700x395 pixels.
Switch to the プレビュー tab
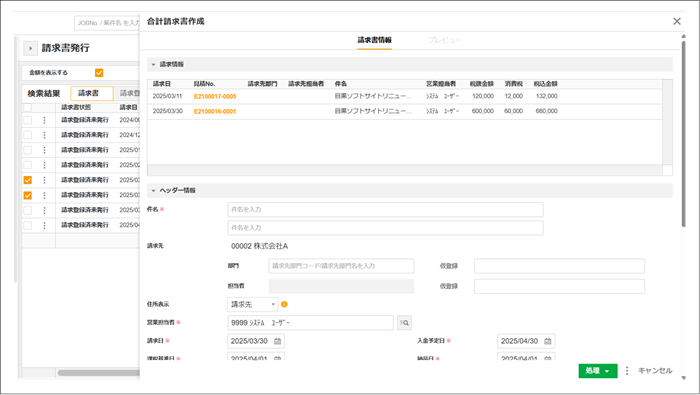[x=445, y=40]
